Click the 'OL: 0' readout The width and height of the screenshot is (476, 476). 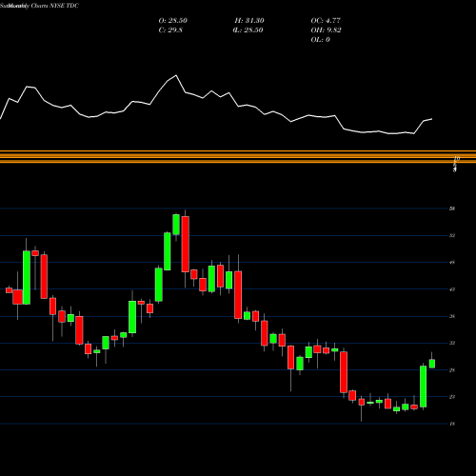tap(320, 40)
